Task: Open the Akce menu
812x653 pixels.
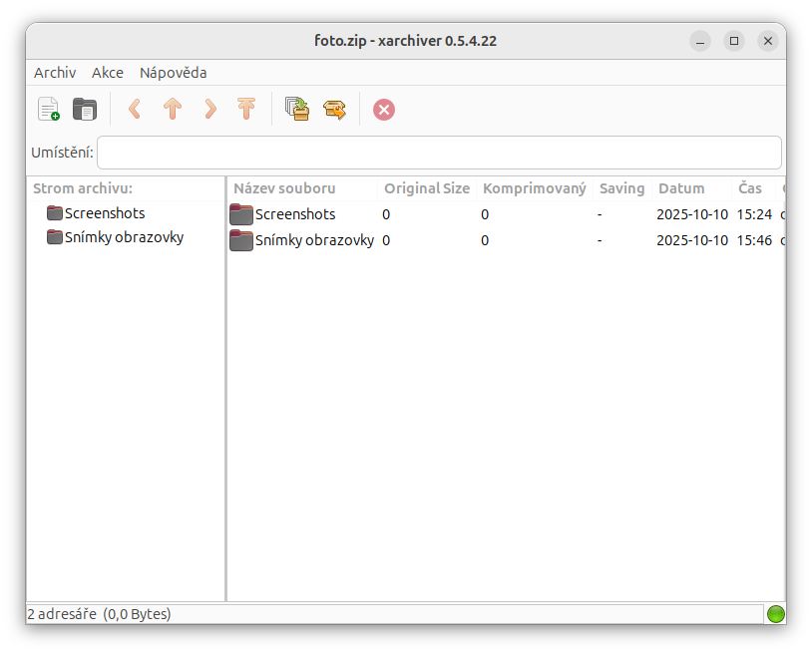Action: click(x=108, y=72)
